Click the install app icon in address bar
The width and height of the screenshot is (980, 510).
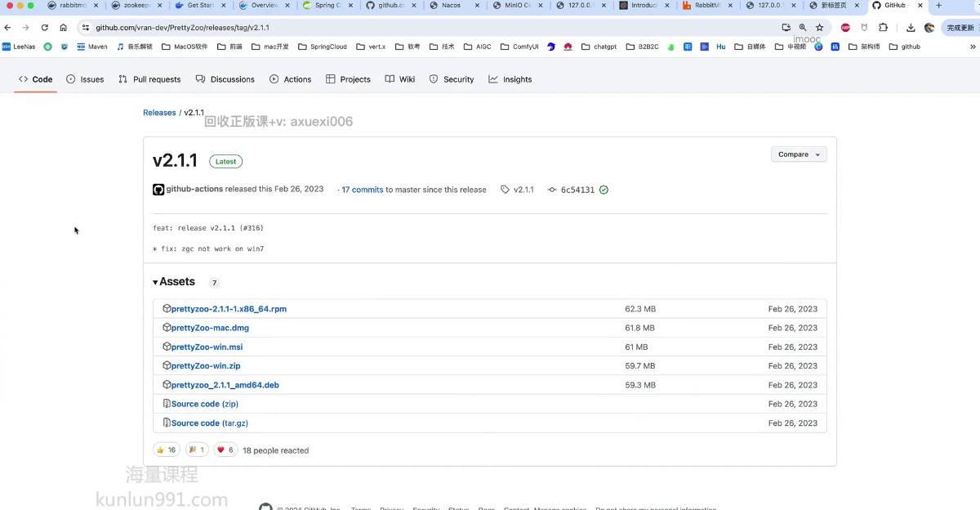(x=786, y=27)
